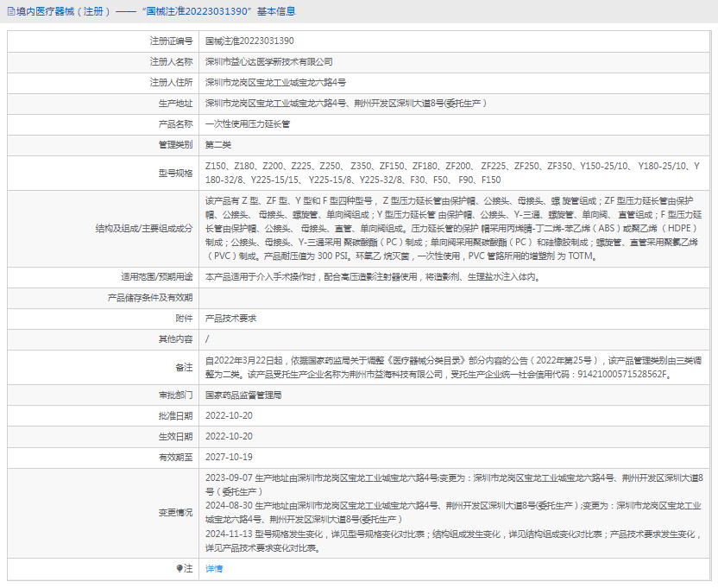Click the registrant name 深圳市益心达医学新技术有限公司
Viewport: 718px width, 588px height.
[x=268, y=62]
